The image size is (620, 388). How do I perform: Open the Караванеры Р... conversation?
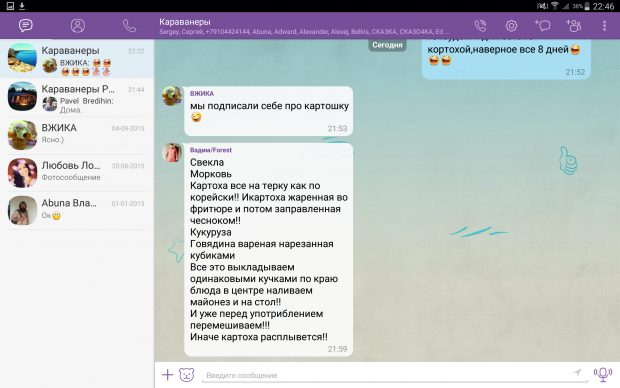(77, 97)
